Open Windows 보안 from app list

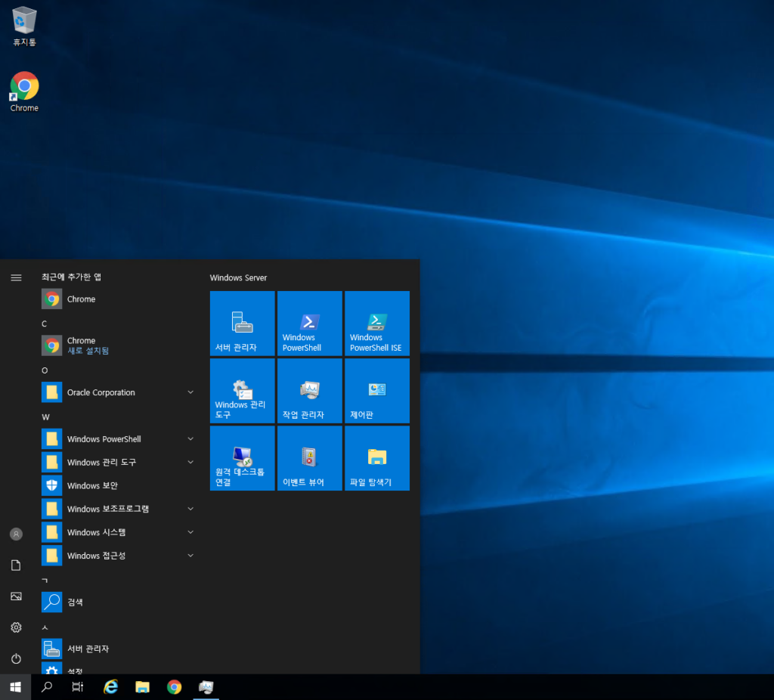[119, 486]
